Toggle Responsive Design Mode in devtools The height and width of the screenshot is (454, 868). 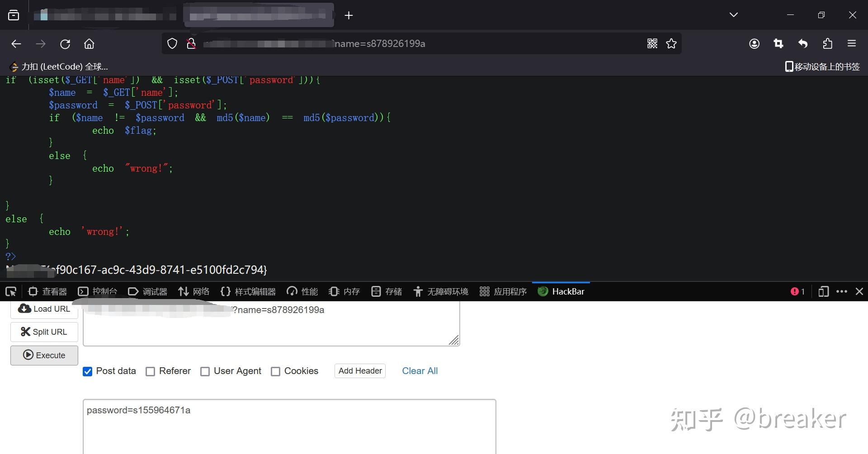pos(823,291)
